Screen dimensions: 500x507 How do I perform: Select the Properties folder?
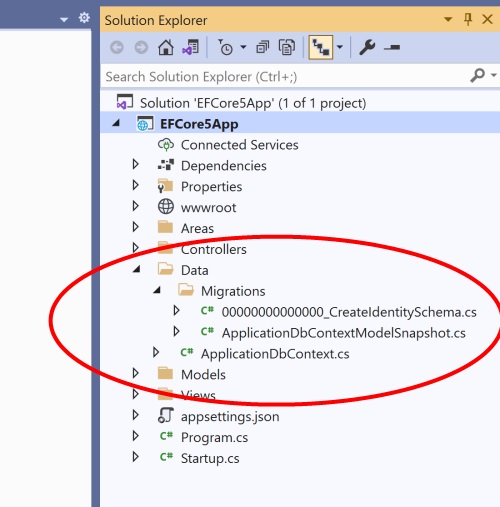211,187
